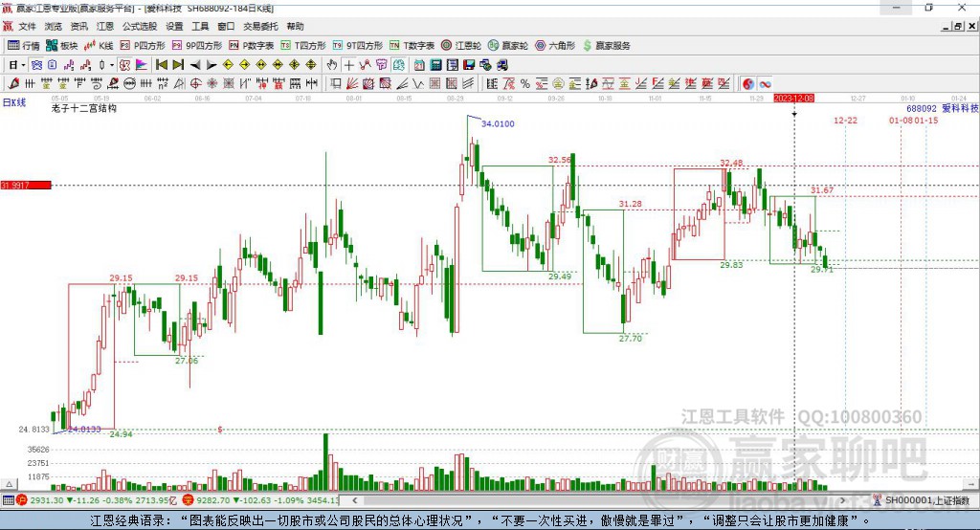The height and width of the screenshot is (530, 980).
Task: Click the 34.0100 peak price label
Action: tap(498, 123)
